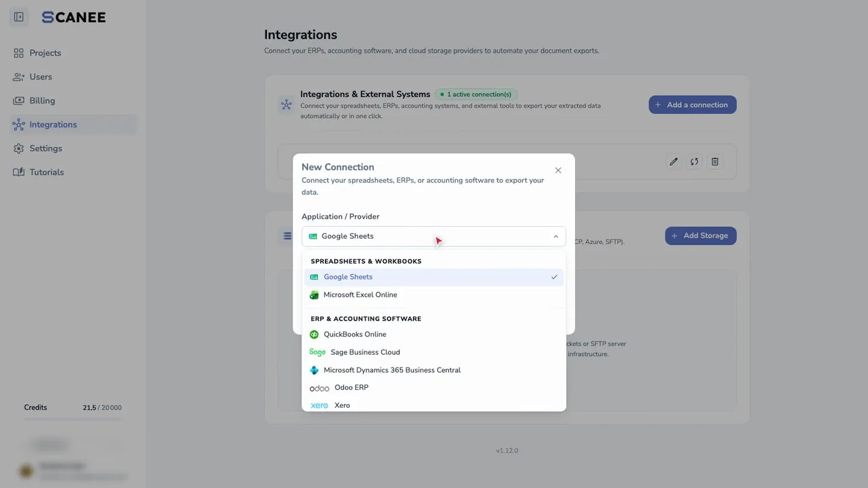This screenshot has height=488, width=868.
Task: Open Settings from the sidebar
Action: pos(74,148)
